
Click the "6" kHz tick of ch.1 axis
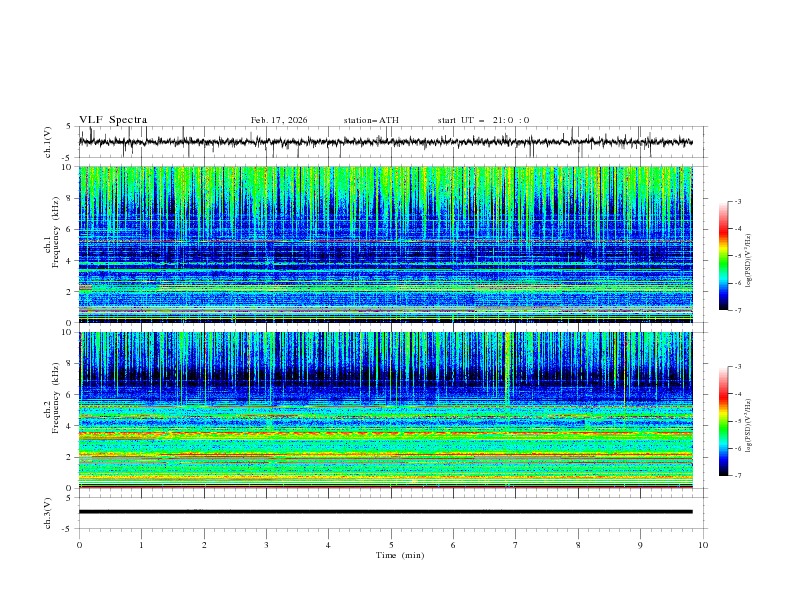tap(70, 229)
